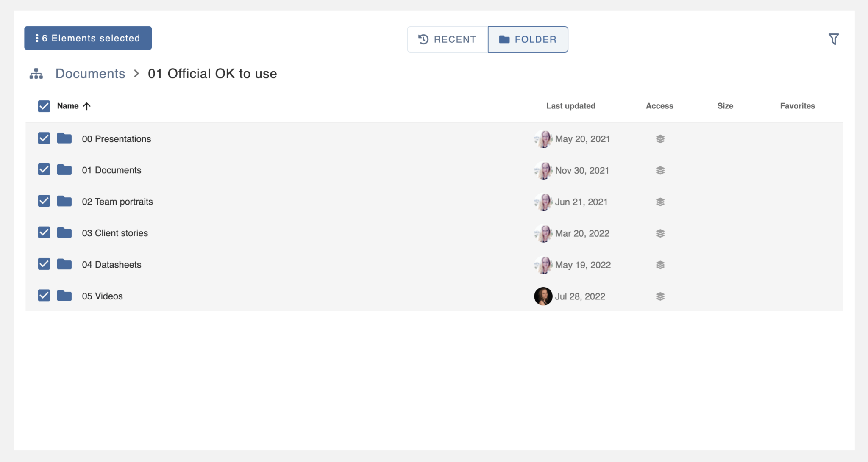Click the Name sort arrow to reverse order
The height and width of the screenshot is (462, 868).
tap(87, 106)
